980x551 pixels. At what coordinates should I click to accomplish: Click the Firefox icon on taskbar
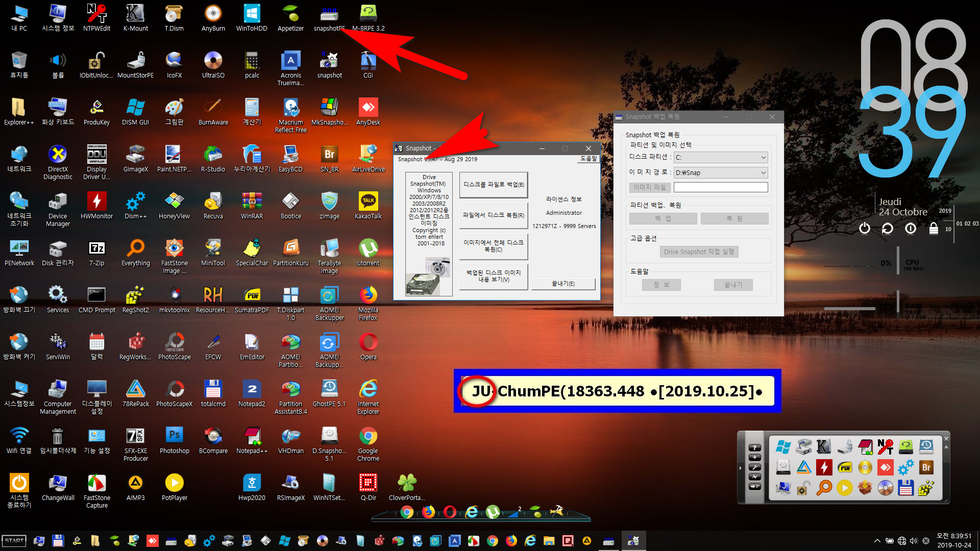point(511,541)
